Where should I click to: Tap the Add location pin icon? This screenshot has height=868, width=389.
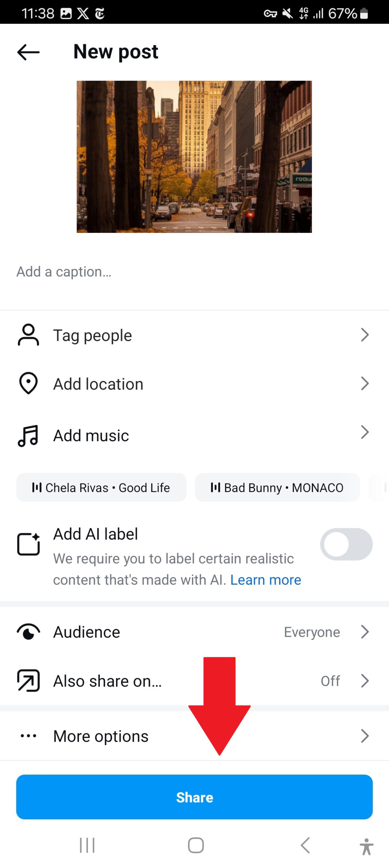pyautogui.click(x=28, y=383)
